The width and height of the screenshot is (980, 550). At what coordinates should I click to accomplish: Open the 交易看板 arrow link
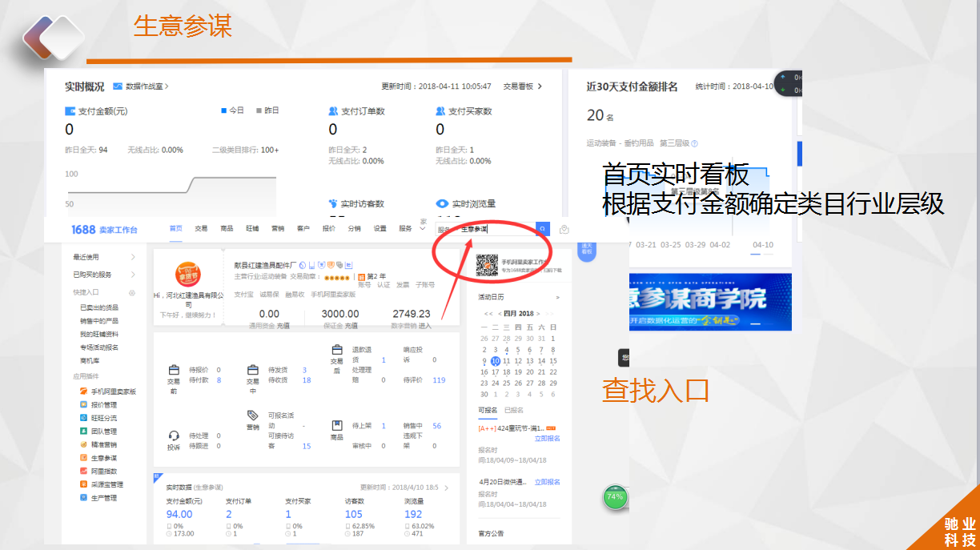tap(523, 86)
